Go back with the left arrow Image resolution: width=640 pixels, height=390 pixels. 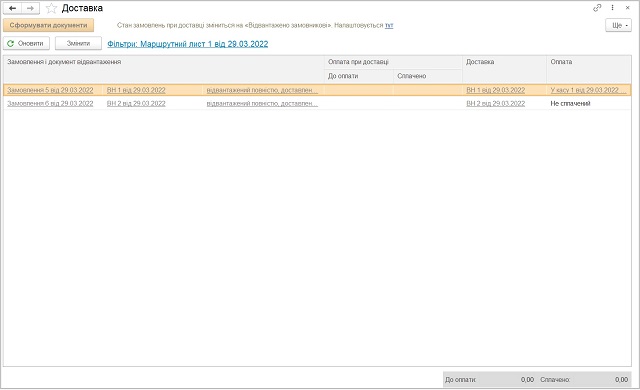[12, 8]
